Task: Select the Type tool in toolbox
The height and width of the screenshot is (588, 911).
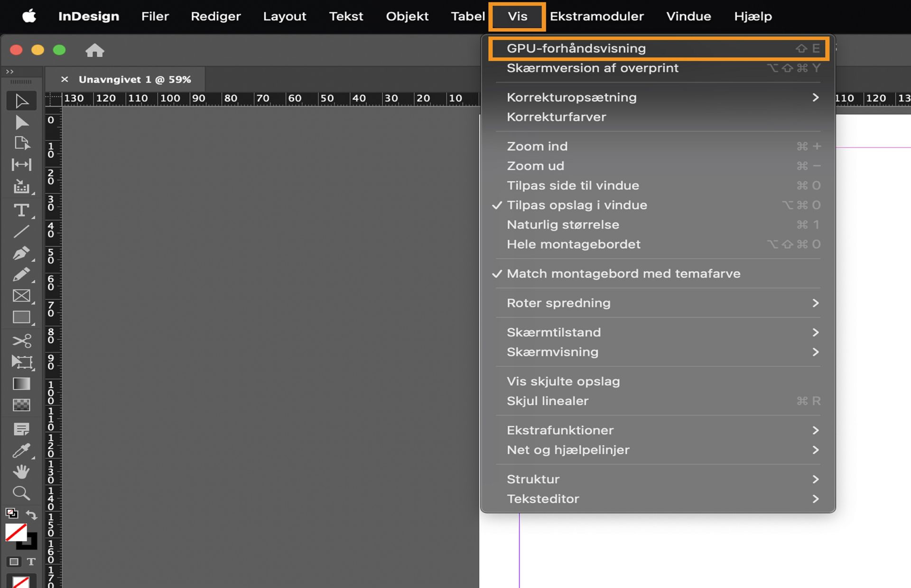Action: 21,210
